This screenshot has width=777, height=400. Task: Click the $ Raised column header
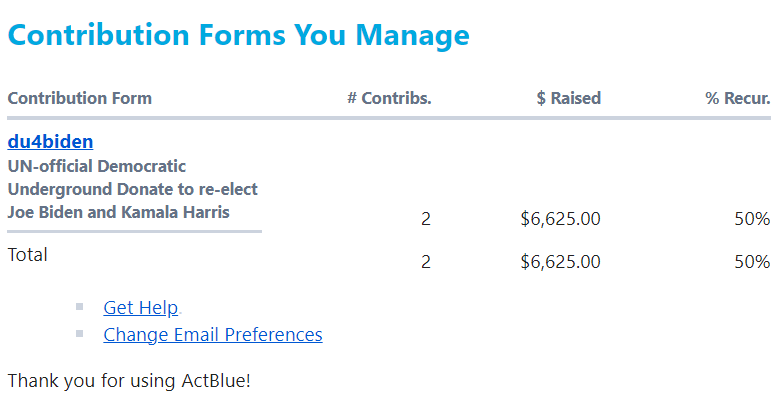tap(568, 98)
